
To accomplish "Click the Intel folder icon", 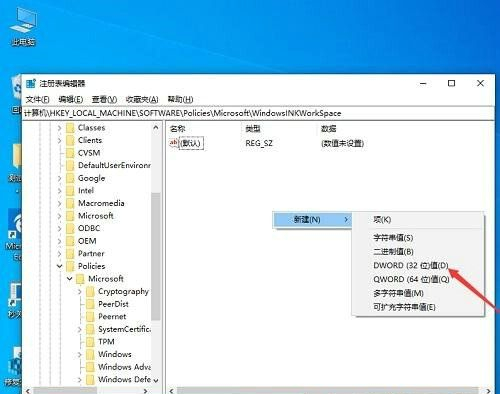I will [x=70, y=191].
